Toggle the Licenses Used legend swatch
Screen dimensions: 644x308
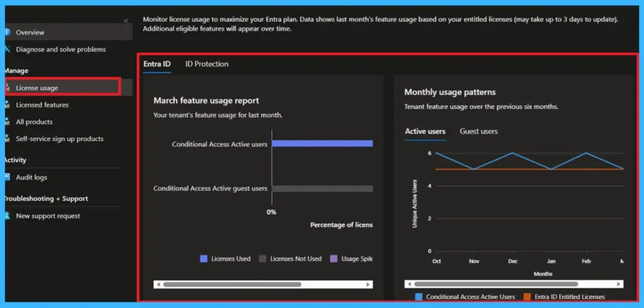204,259
